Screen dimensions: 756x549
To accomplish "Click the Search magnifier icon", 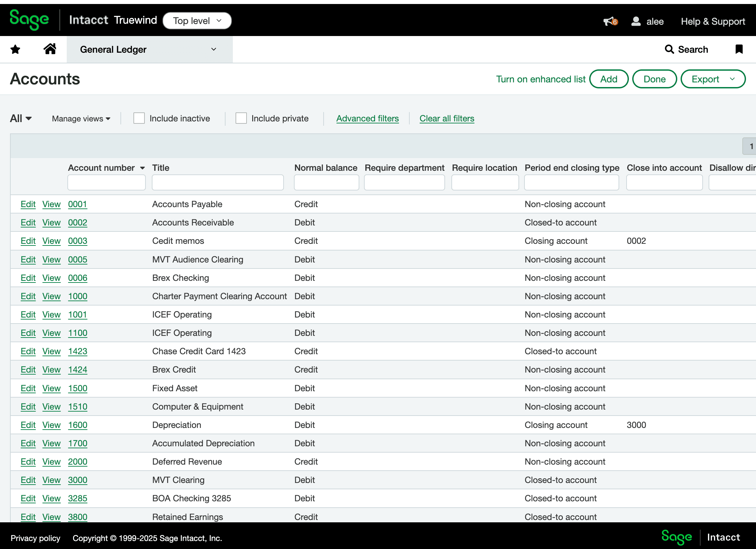I will tap(669, 49).
